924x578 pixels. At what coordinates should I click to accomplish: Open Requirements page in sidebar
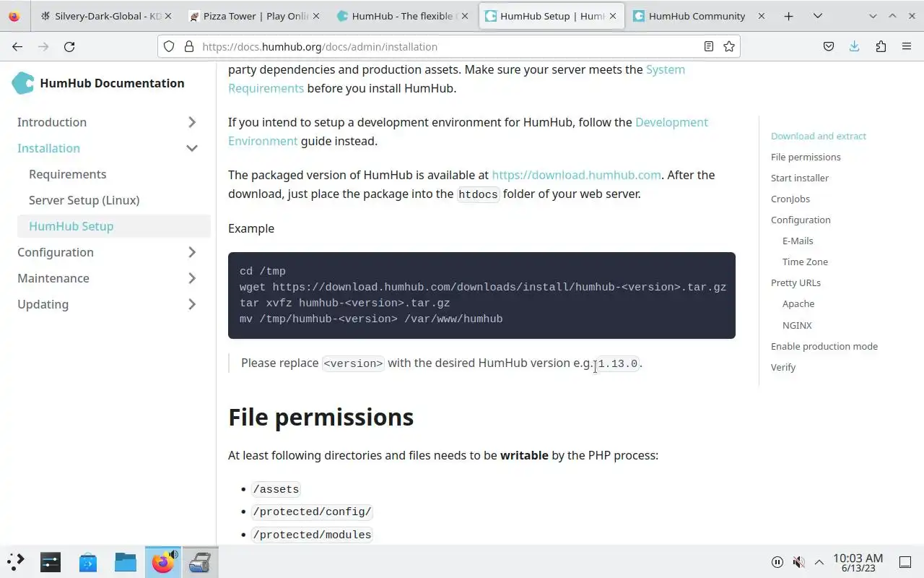click(68, 174)
